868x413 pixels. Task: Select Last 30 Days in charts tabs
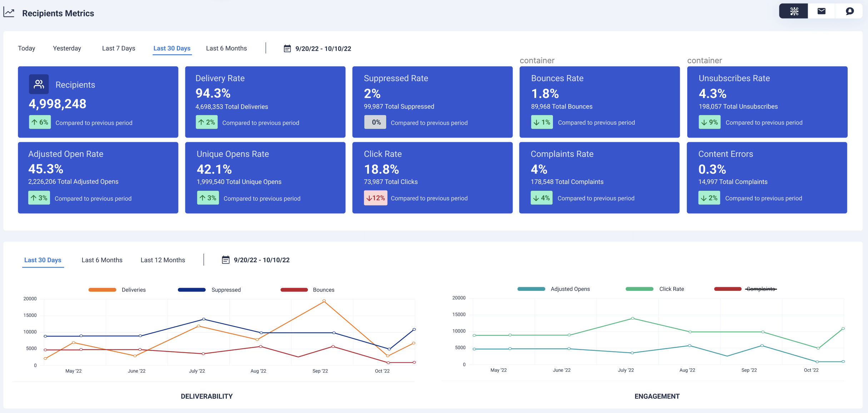(43, 260)
